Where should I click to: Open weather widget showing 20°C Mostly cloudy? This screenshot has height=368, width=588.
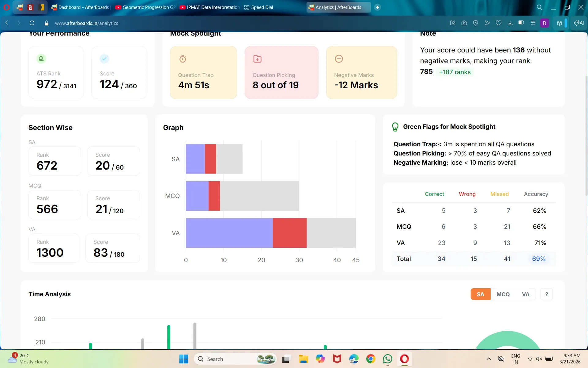(x=28, y=359)
